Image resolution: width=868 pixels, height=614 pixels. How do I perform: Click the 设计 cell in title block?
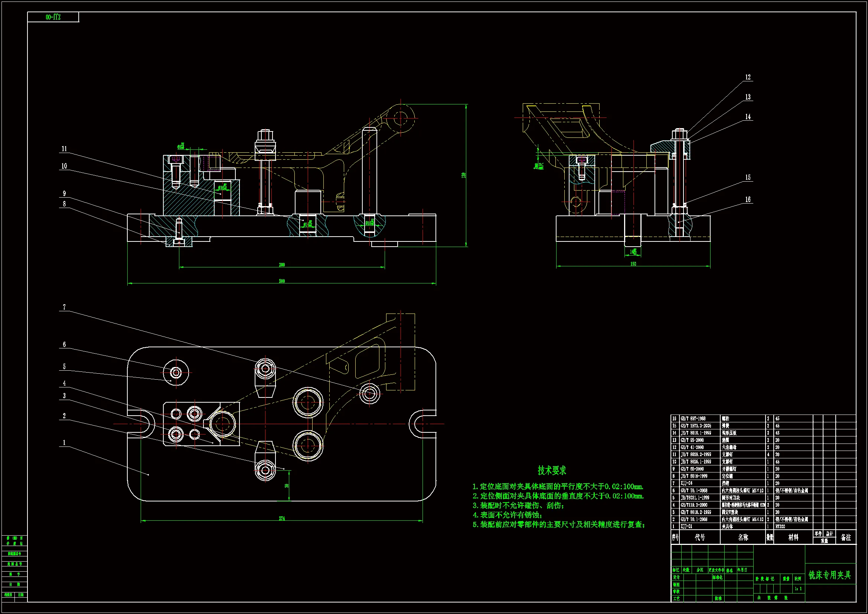[x=676, y=577]
